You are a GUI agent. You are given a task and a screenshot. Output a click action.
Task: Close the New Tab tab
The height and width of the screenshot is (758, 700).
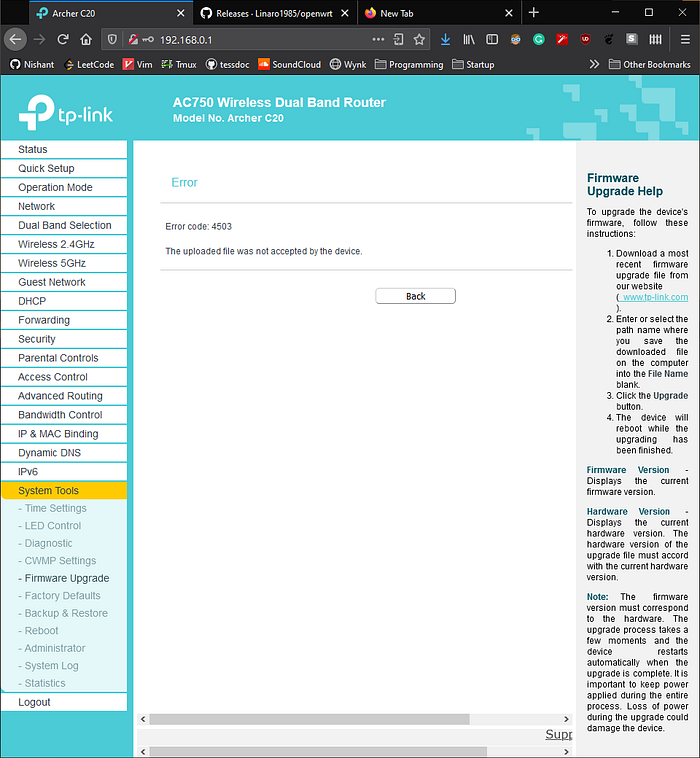(x=509, y=13)
